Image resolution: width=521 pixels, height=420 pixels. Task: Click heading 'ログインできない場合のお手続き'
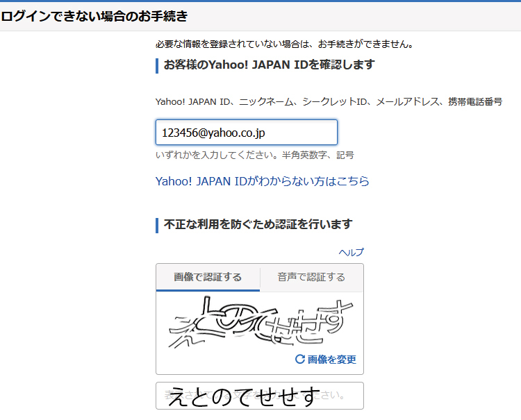coord(94,16)
